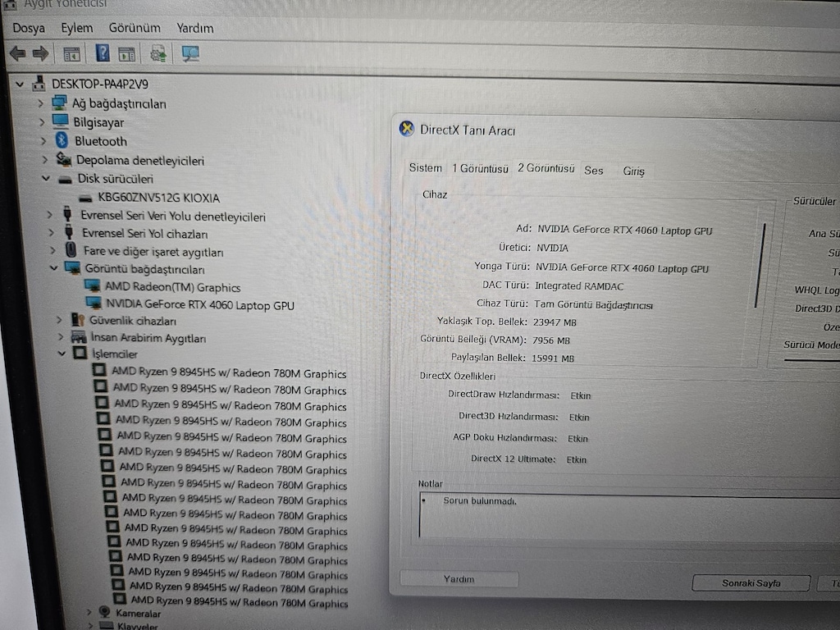The width and height of the screenshot is (840, 630).
Task: Click the Klavyeler tree item
Action: pyautogui.click(x=138, y=626)
